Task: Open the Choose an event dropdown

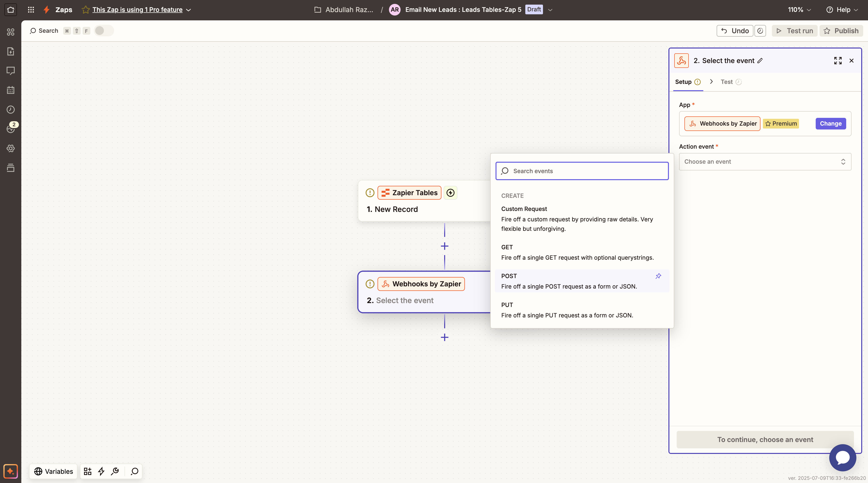Action: coord(765,161)
